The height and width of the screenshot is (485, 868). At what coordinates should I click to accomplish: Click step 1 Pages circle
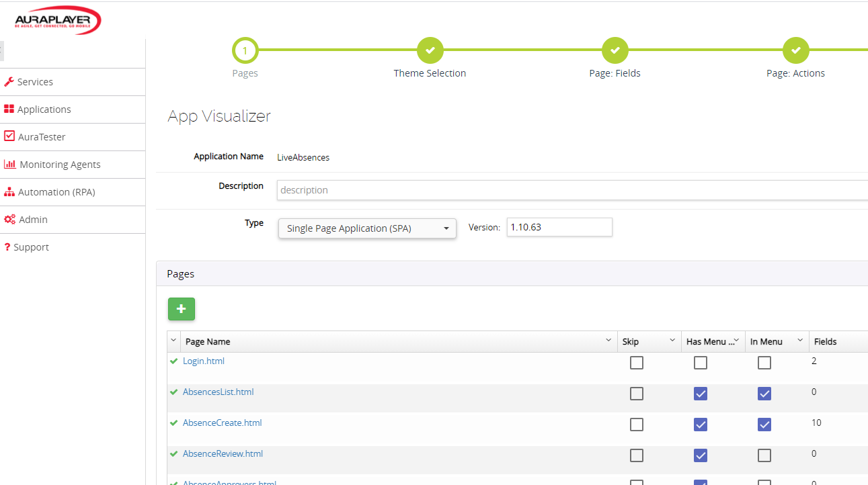(x=245, y=50)
